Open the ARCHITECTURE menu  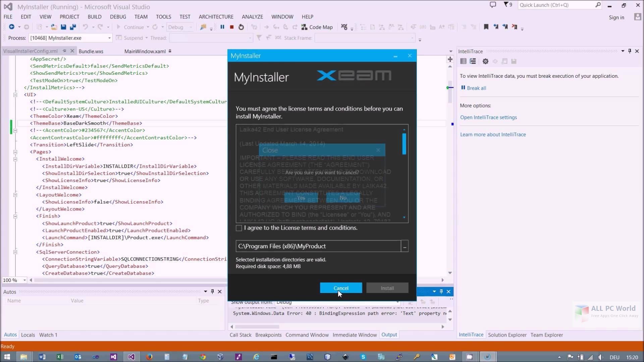(x=216, y=17)
